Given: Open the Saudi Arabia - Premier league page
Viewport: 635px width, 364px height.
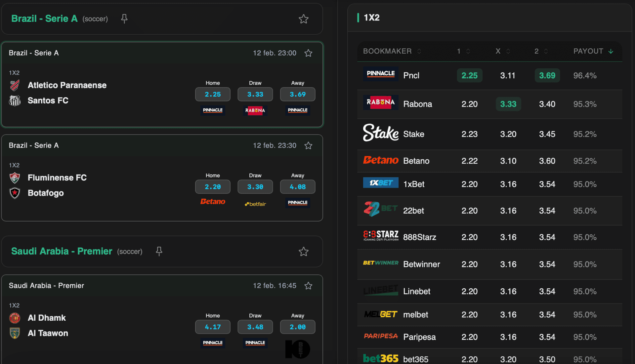Looking at the screenshot, I should tap(61, 251).
